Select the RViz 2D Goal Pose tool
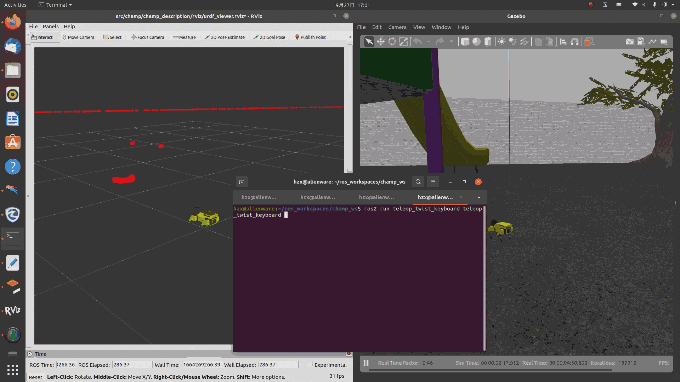Viewport: 680px width, 382px height. point(269,37)
